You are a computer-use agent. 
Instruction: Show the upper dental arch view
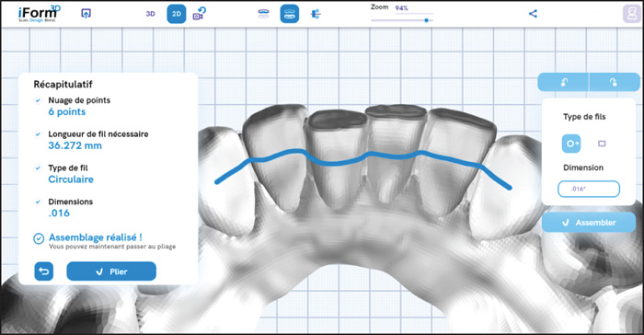click(263, 14)
